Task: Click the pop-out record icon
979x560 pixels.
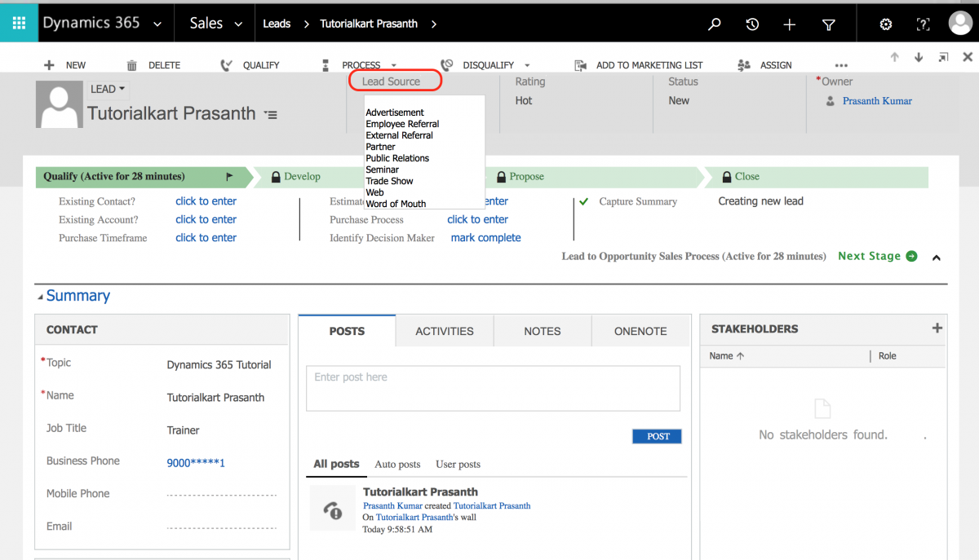Action: pos(943,57)
